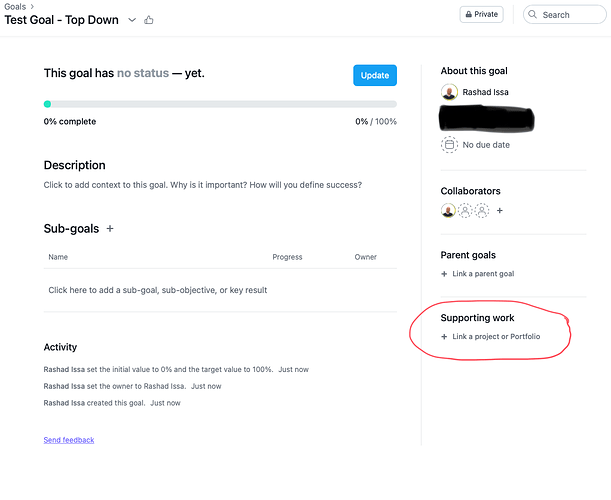Click the first collaborator avatar
Image resolution: width=611 pixels, height=500 pixels.
(448, 211)
